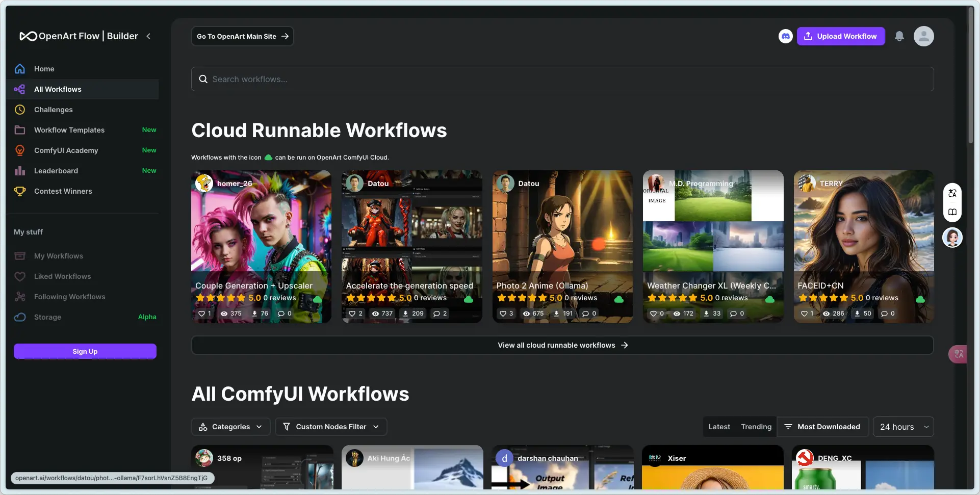Expand the Custom Nodes Filter dropdown
This screenshot has height=495, width=980.
(331, 427)
